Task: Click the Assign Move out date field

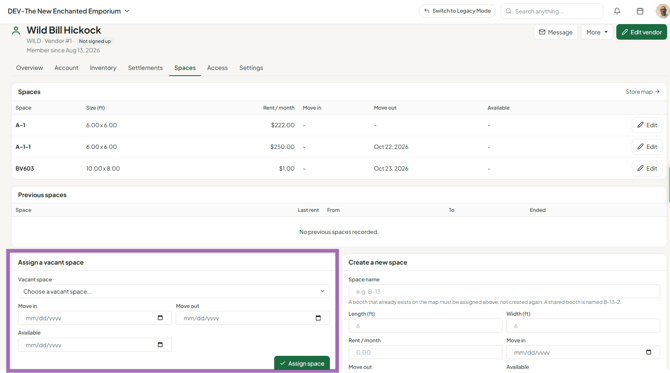Action: (x=253, y=318)
